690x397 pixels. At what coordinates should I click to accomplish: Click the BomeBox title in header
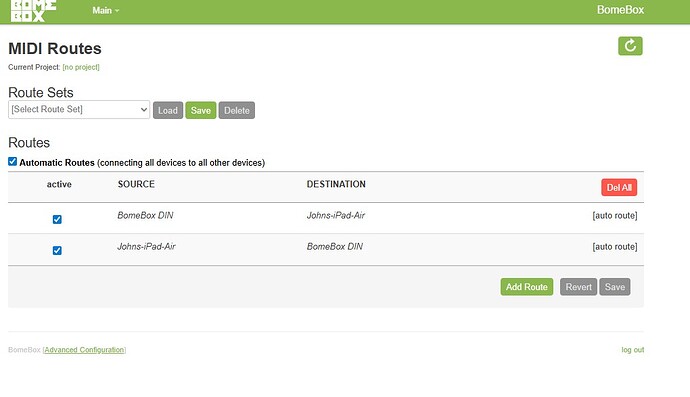pos(620,10)
